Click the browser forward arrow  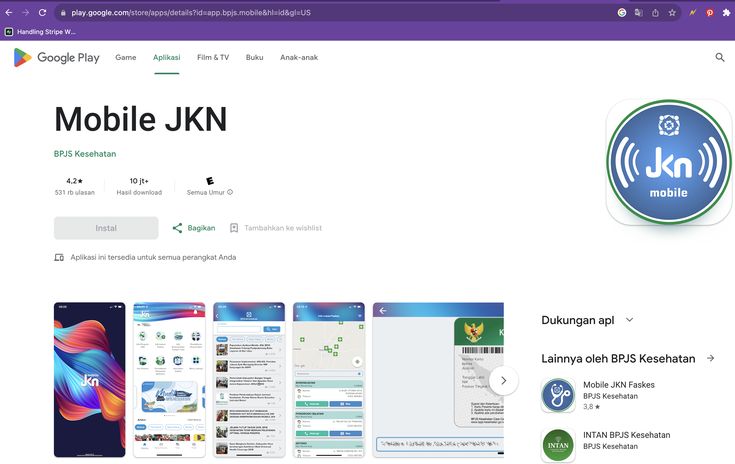25,13
